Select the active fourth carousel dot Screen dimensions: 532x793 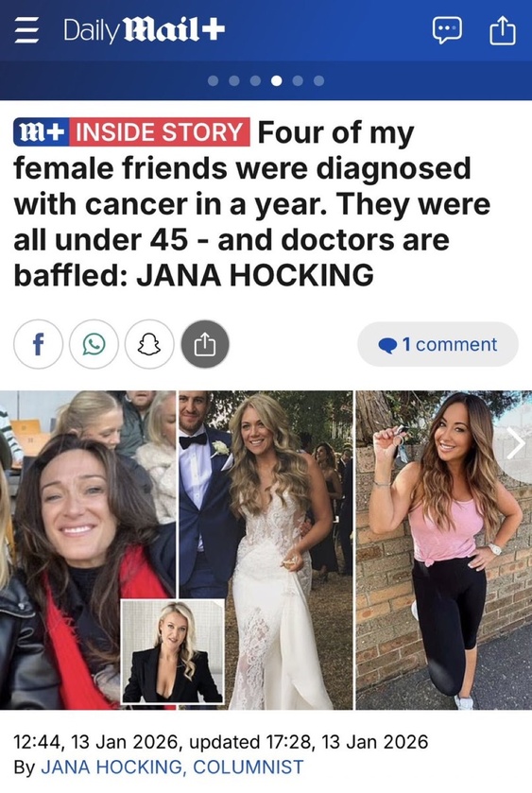(x=277, y=81)
